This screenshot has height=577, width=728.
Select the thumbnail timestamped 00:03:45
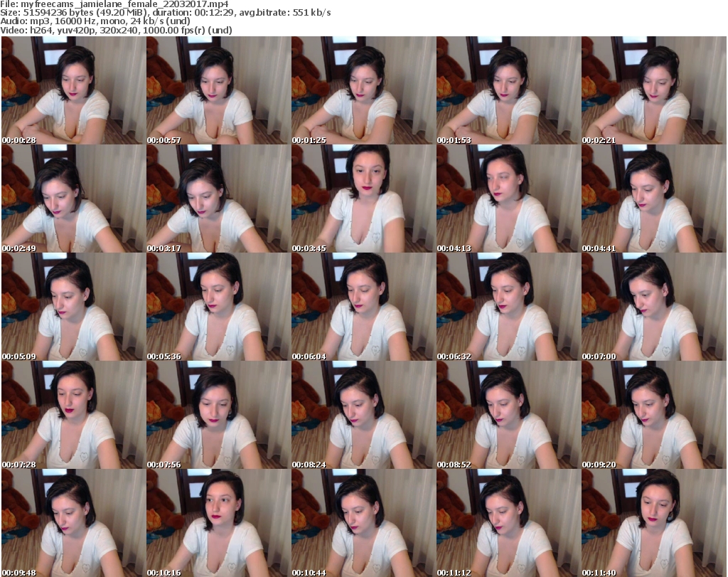[363, 198]
